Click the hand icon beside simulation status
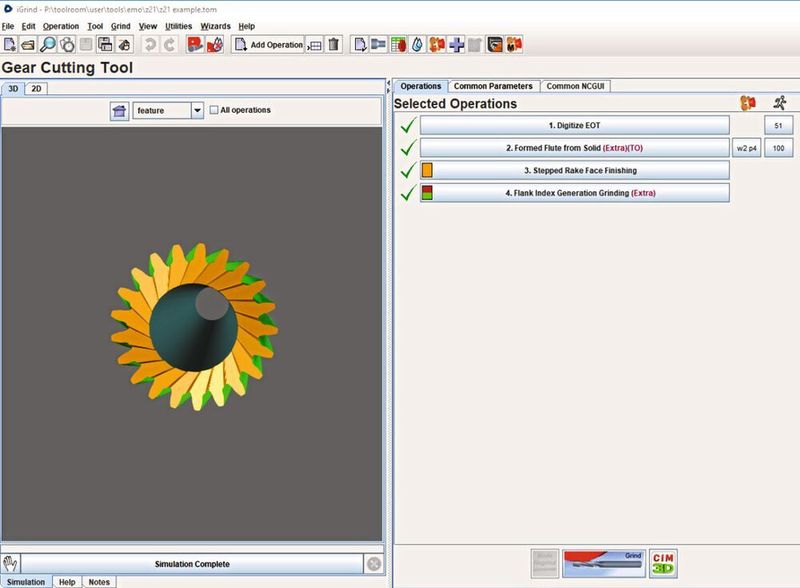The height and width of the screenshot is (588, 800). pos(10,564)
